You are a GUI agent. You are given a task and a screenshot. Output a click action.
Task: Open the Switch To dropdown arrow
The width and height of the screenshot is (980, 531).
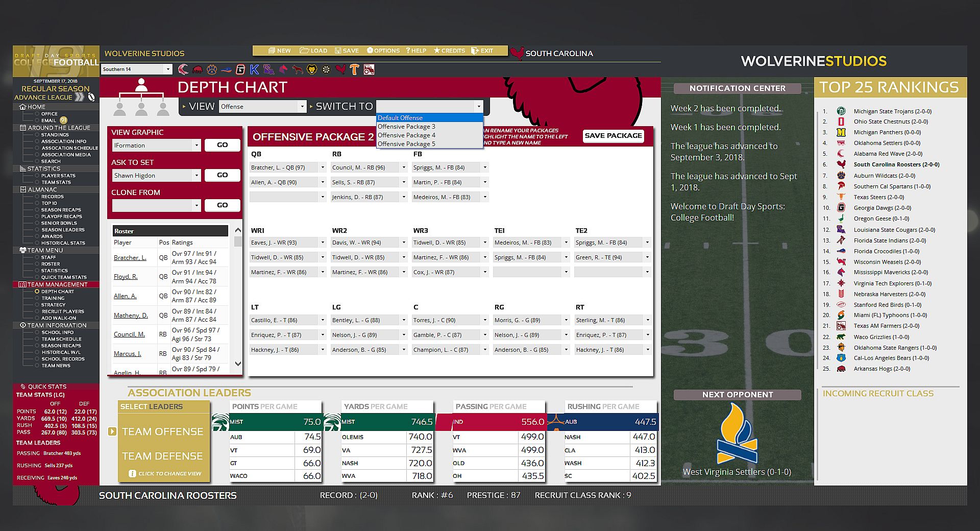[x=478, y=106]
